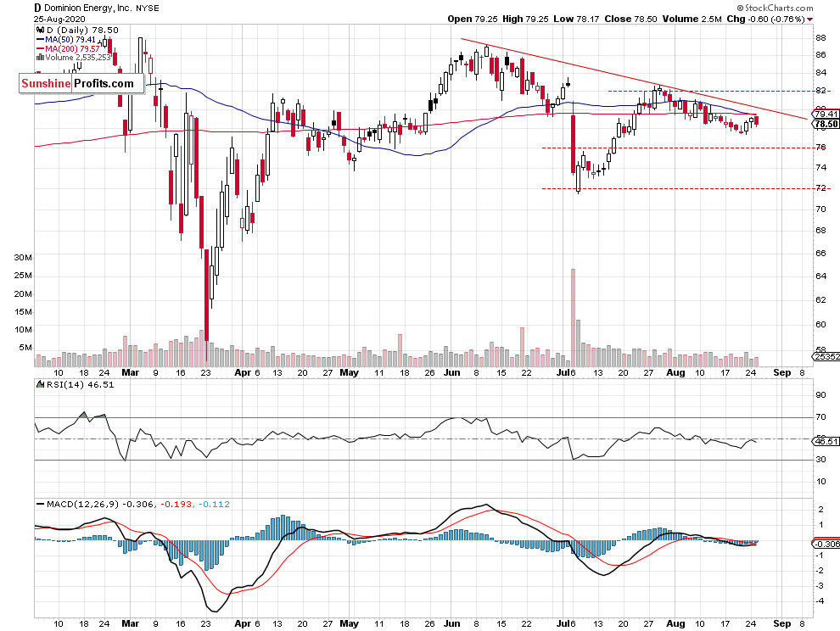Click the 10 RSI axis label
Screen dimensions: 840x631
pos(820,481)
